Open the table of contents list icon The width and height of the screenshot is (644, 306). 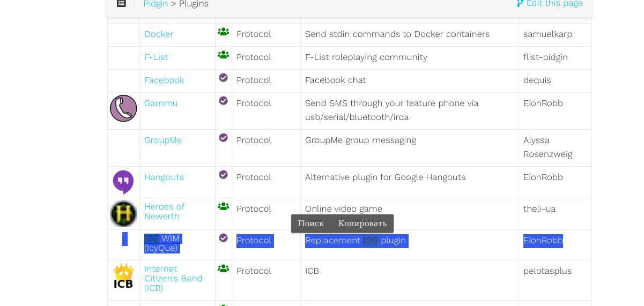122,4
